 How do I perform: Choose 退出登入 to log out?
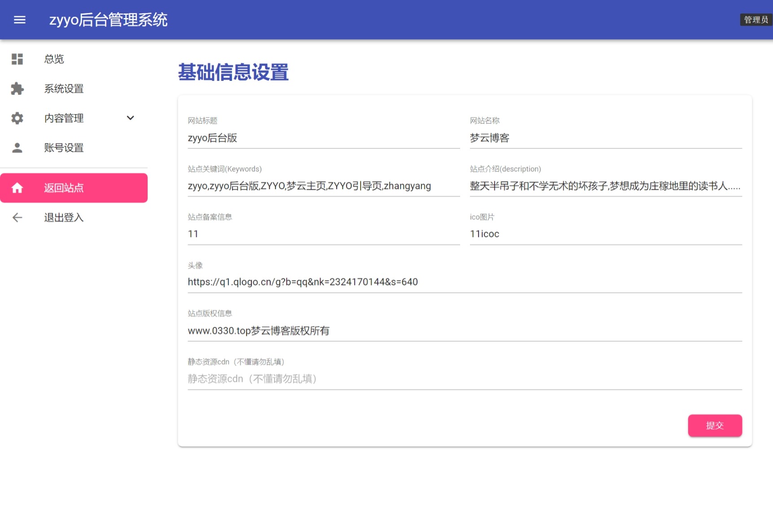tap(63, 217)
